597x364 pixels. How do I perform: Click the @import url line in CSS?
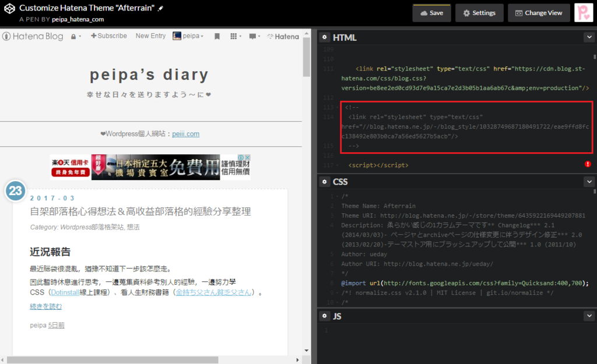coord(465,283)
